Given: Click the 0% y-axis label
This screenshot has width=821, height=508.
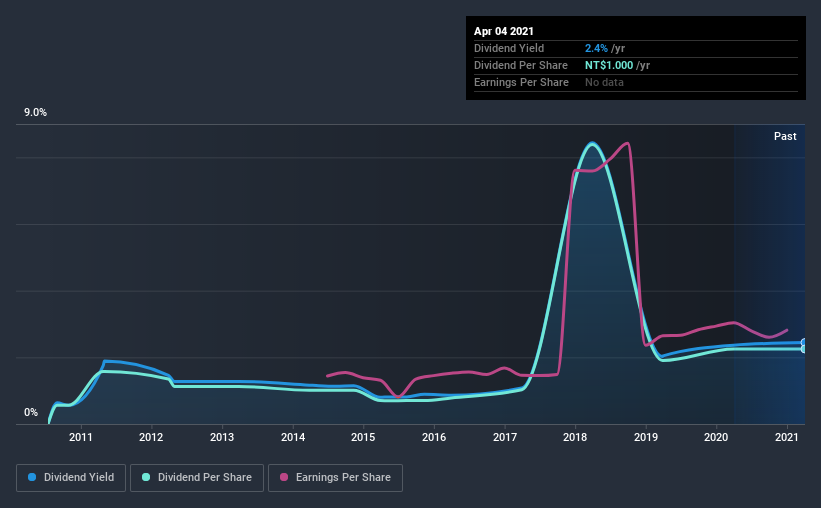Looking at the screenshot, I should [31, 413].
